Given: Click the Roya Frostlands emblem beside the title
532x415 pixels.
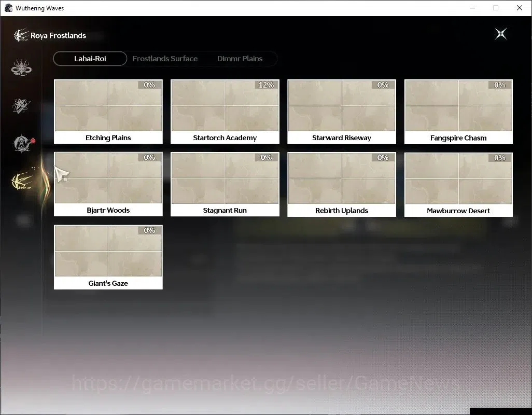Looking at the screenshot, I should (x=21, y=35).
